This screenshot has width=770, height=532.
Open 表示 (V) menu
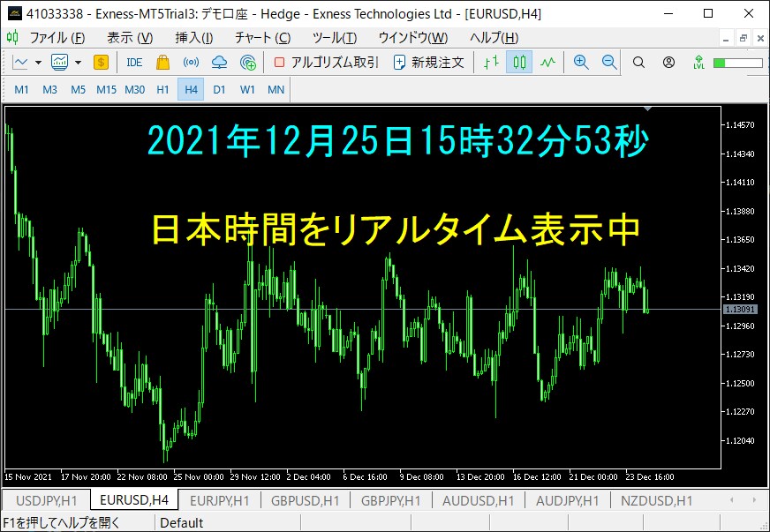[130, 38]
